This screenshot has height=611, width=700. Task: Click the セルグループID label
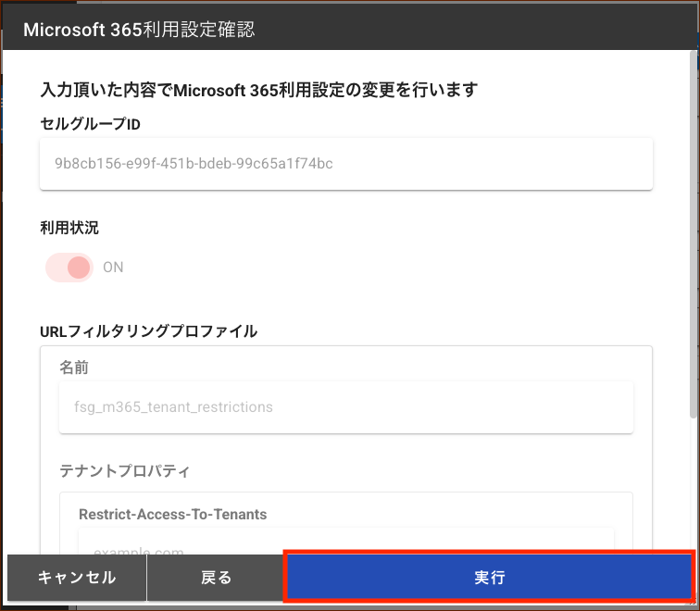[x=90, y=124]
